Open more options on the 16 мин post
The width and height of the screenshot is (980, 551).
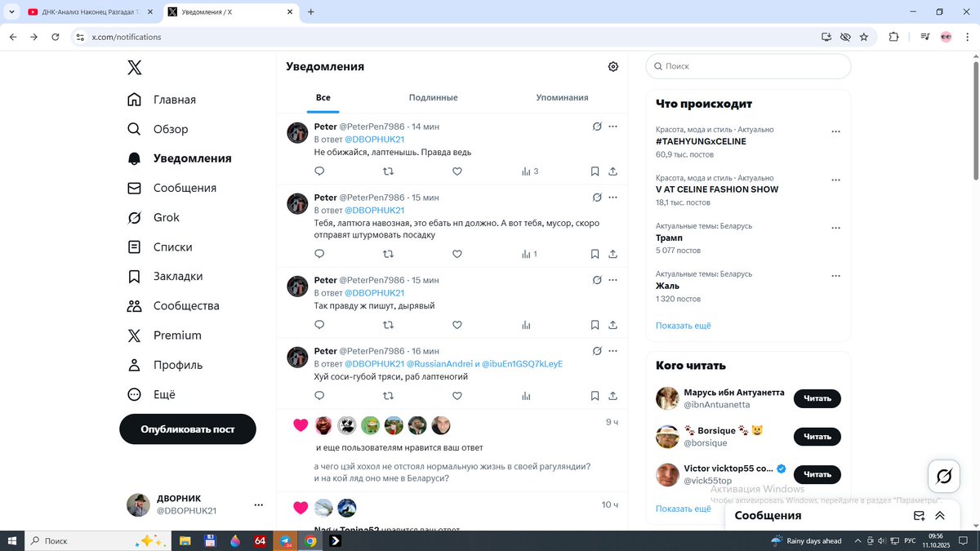pos(612,351)
